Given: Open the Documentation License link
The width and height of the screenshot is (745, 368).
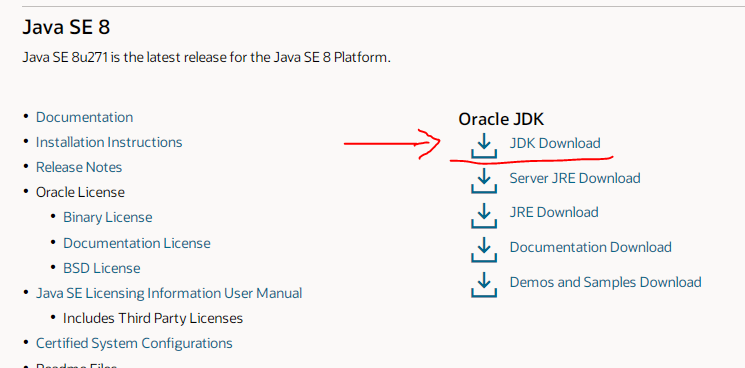Looking at the screenshot, I should coord(137,243).
